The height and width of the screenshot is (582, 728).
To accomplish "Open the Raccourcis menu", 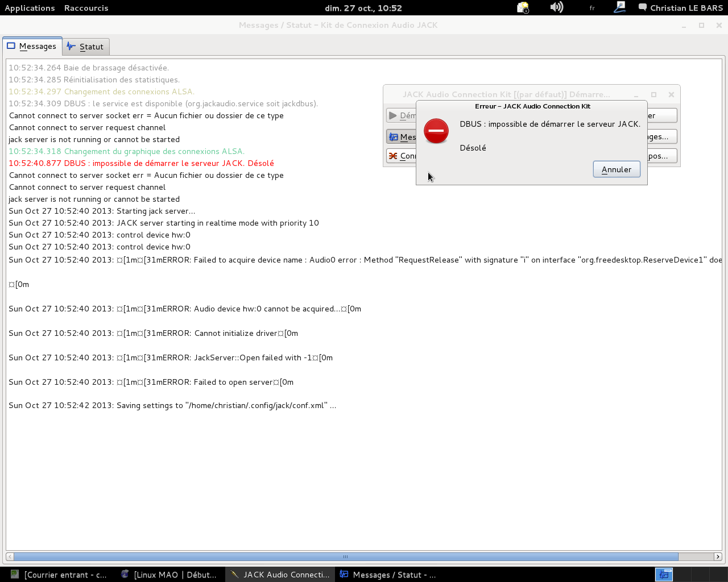I will click(86, 8).
